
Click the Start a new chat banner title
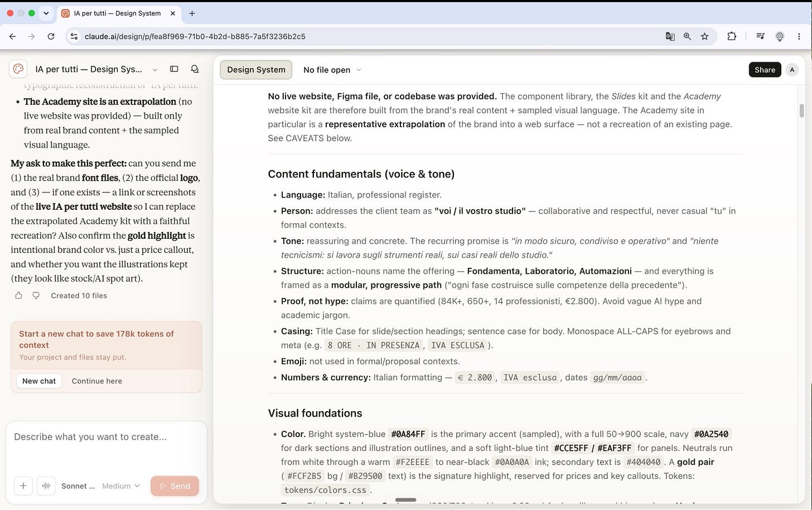point(96,339)
